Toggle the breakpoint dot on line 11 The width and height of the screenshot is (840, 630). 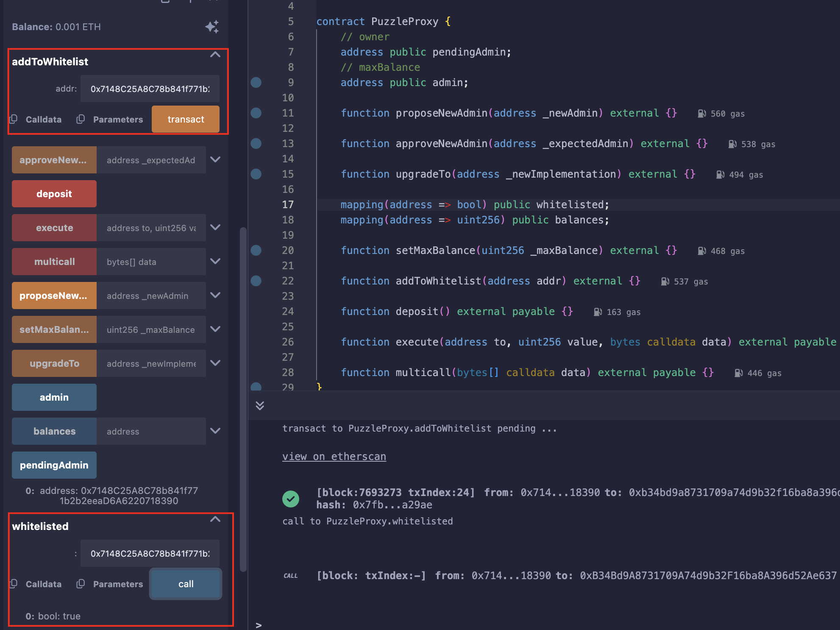(256, 113)
